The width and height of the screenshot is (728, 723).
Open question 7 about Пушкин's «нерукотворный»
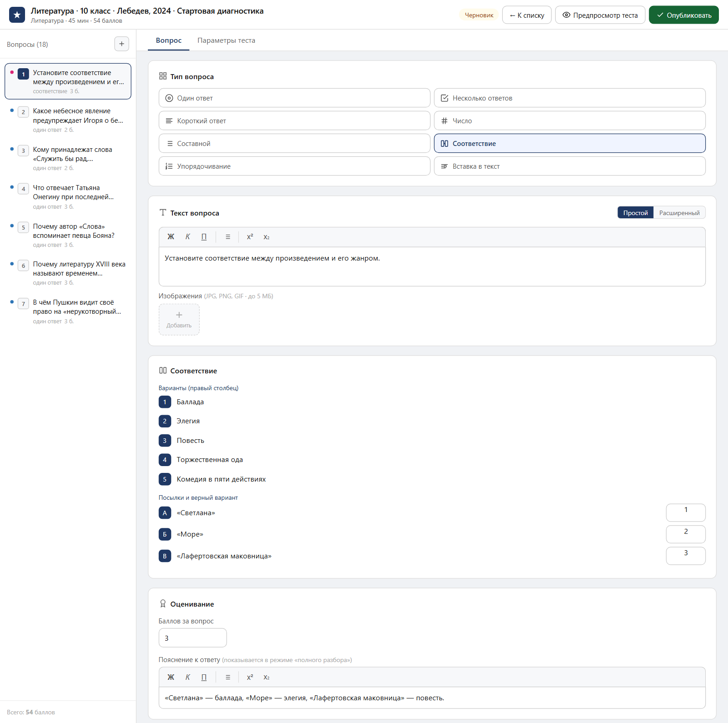point(68,311)
